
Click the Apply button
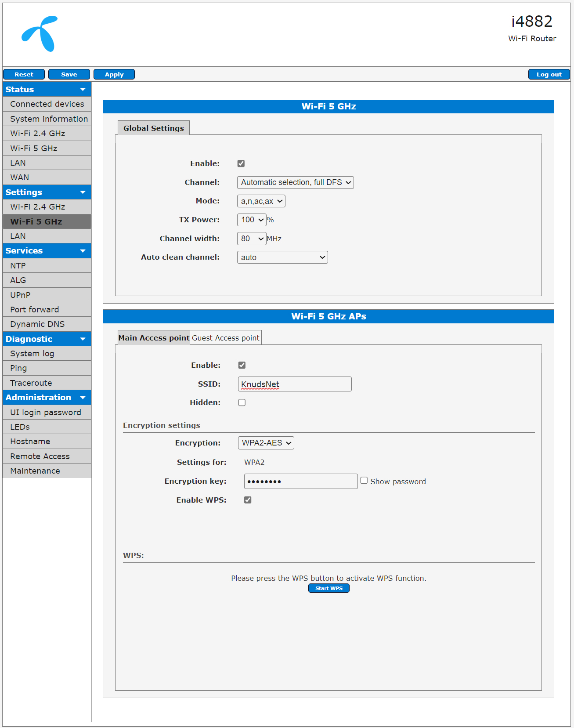114,75
